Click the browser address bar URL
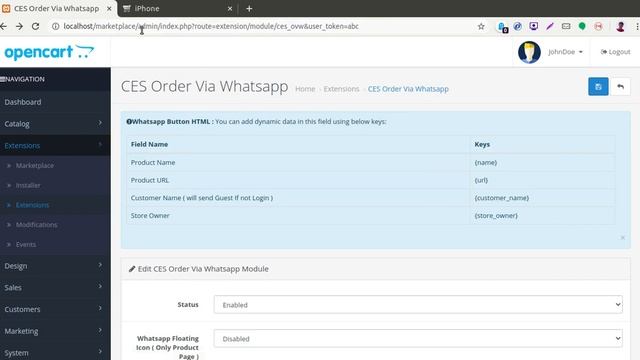 pos(211,26)
